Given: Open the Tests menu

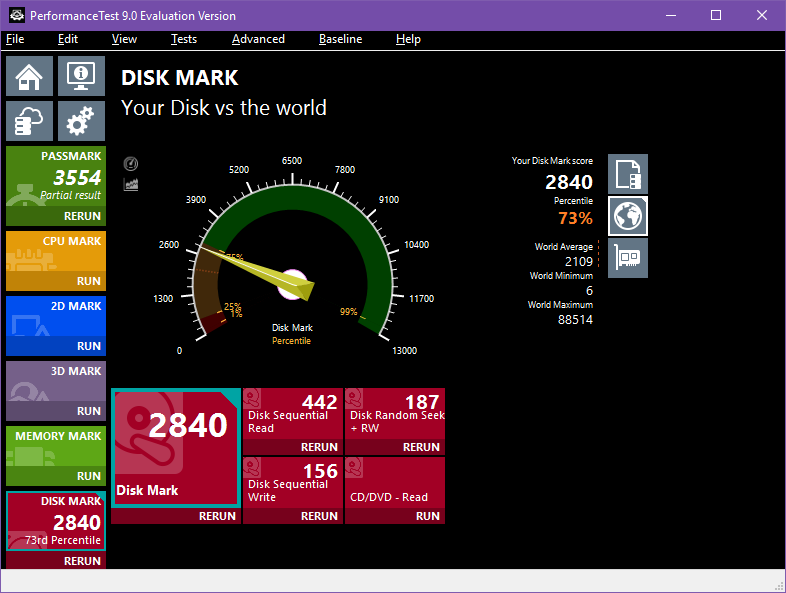Looking at the screenshot, I should coord(184,39).
